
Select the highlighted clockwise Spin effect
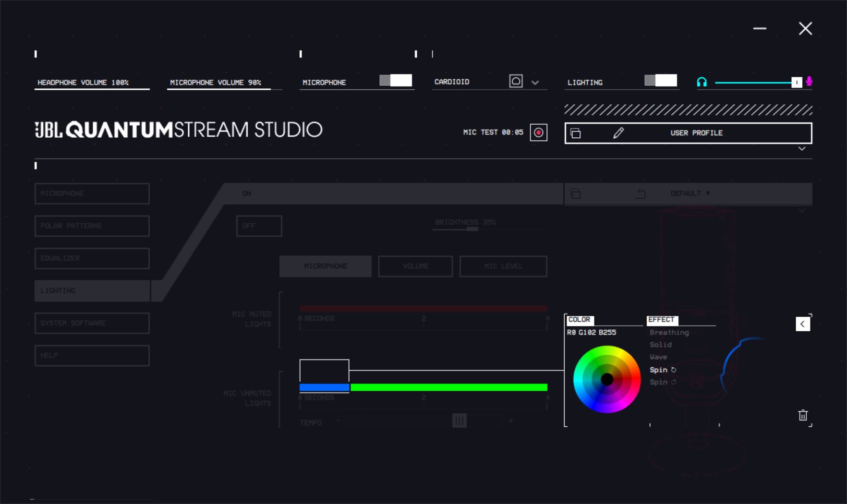pos(663,370)
